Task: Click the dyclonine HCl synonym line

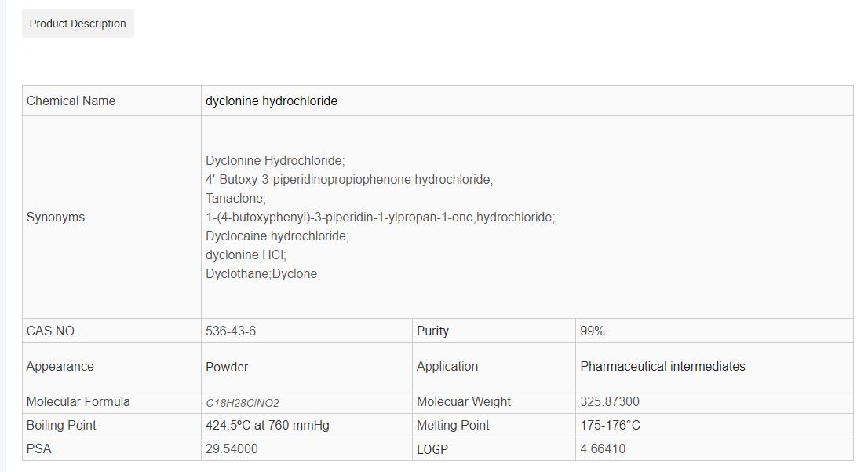Action: click(246, 254)
